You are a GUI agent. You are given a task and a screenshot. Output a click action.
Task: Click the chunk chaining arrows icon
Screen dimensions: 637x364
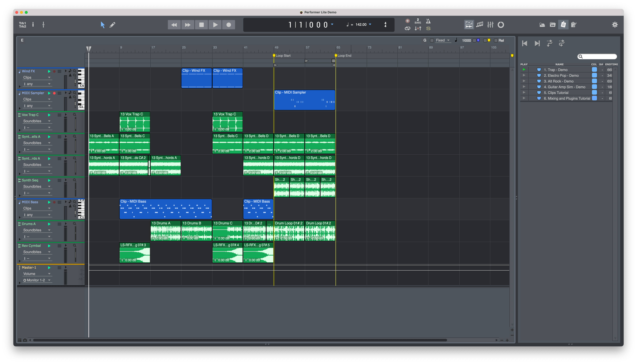click(549, 44)
